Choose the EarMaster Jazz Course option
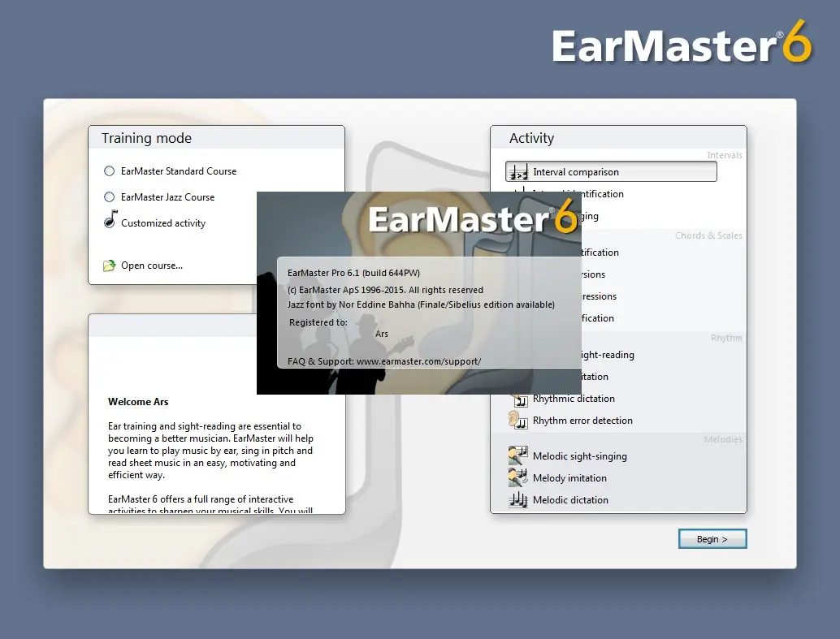This screenshot has height=639, width=840. 110,197
